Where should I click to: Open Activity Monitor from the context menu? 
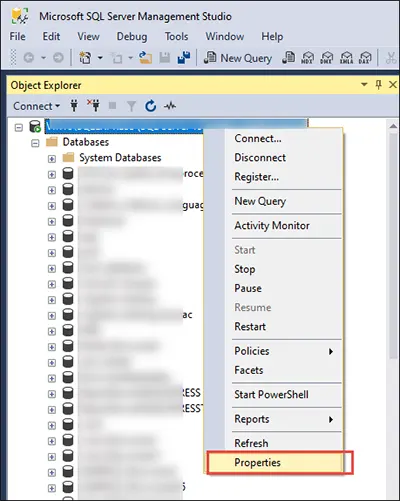pyautogui.click(x=273, y=226)
